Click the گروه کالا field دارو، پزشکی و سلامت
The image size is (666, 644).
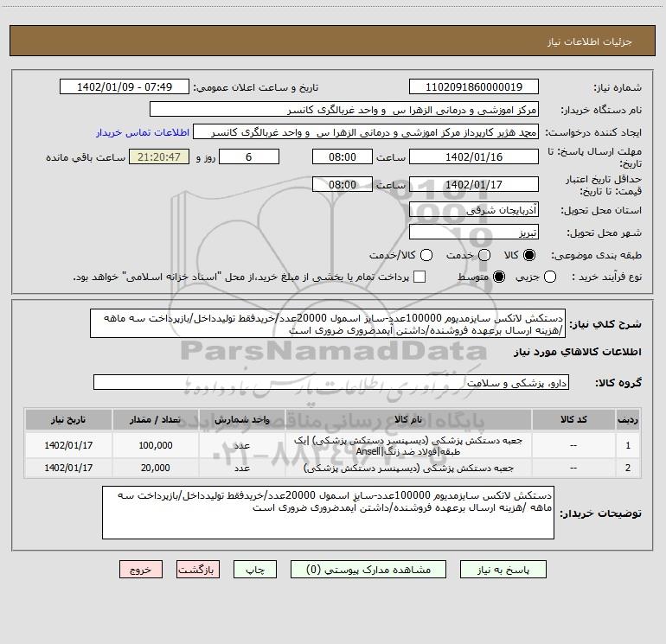[331, 382]
